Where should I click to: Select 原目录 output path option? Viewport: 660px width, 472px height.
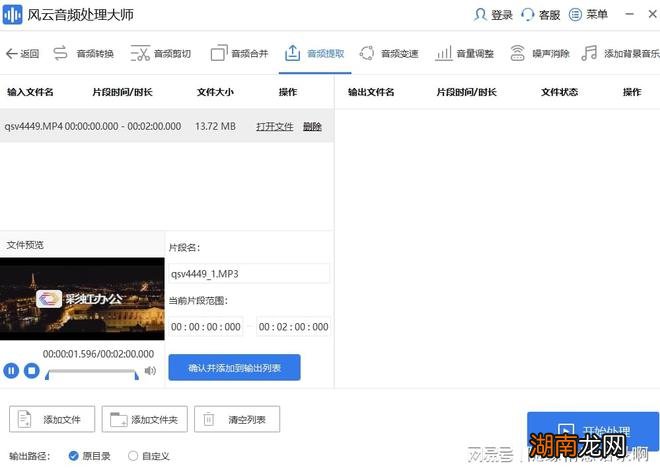(89, 456)
